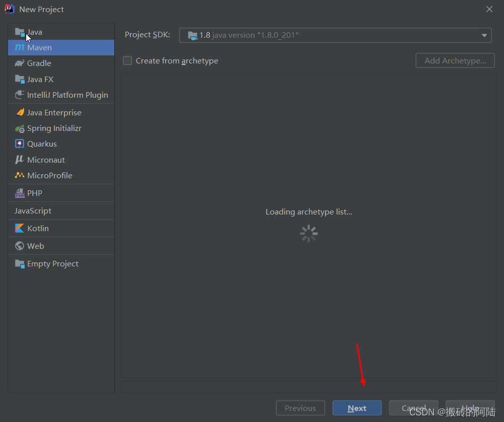
Task: Click the PHP icon
Action: point(20,193)
